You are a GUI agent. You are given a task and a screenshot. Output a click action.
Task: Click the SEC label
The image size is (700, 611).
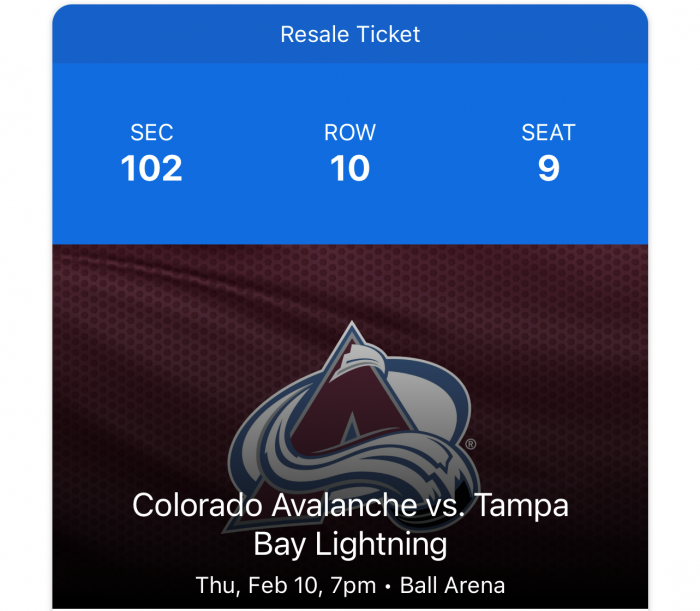(152, 133)
